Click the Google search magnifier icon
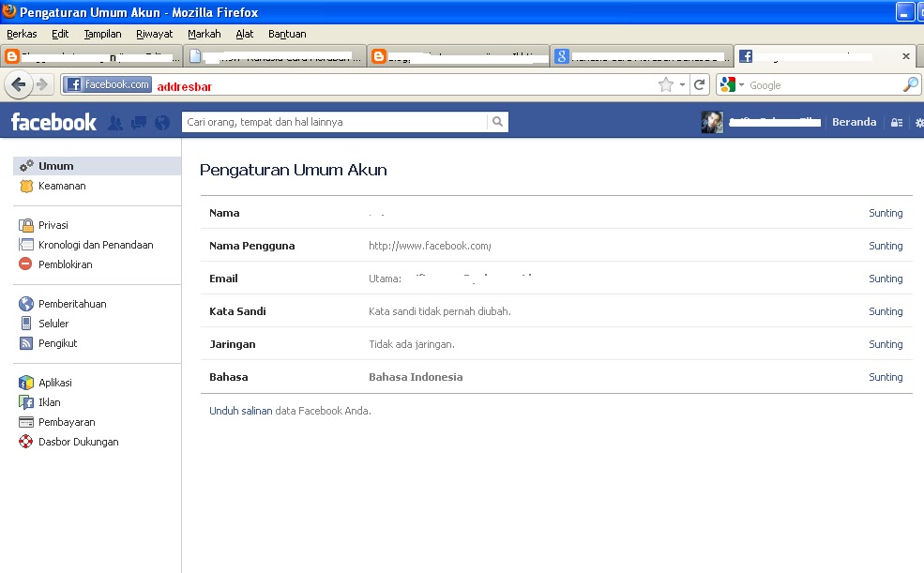 [911, 84]
